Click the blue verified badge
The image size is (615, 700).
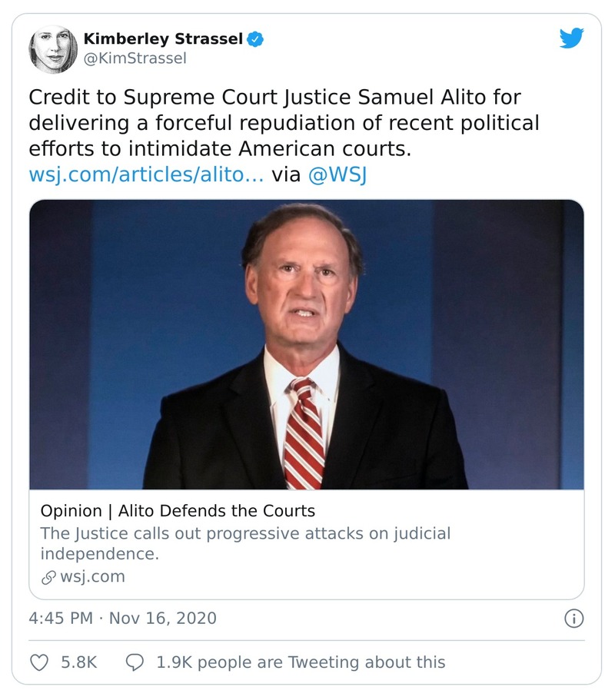coord(255,38)
